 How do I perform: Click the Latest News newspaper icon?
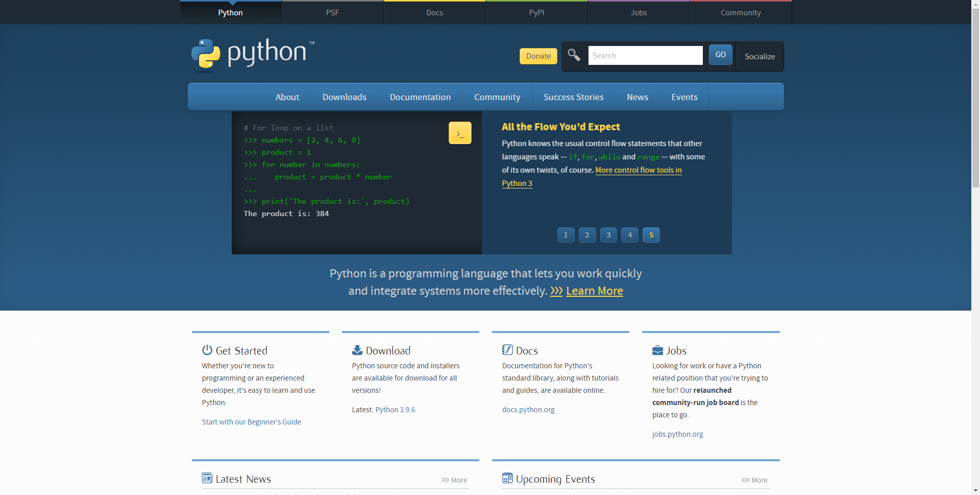(207, 478)
